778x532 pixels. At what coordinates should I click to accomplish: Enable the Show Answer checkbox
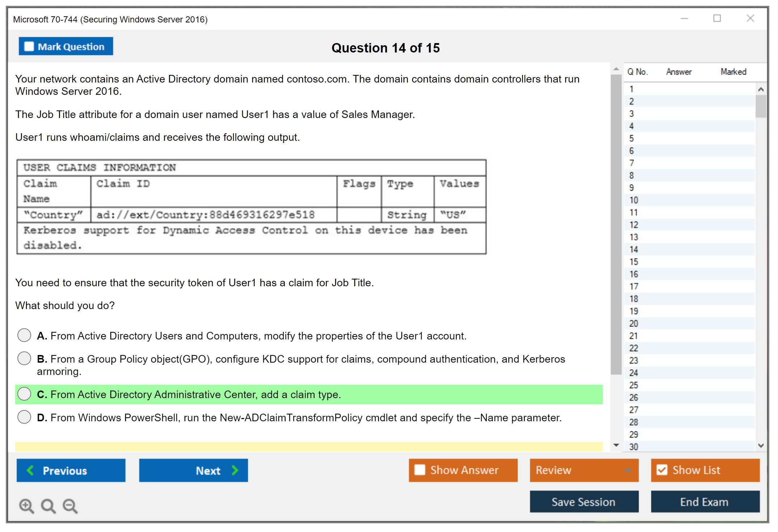420,470
